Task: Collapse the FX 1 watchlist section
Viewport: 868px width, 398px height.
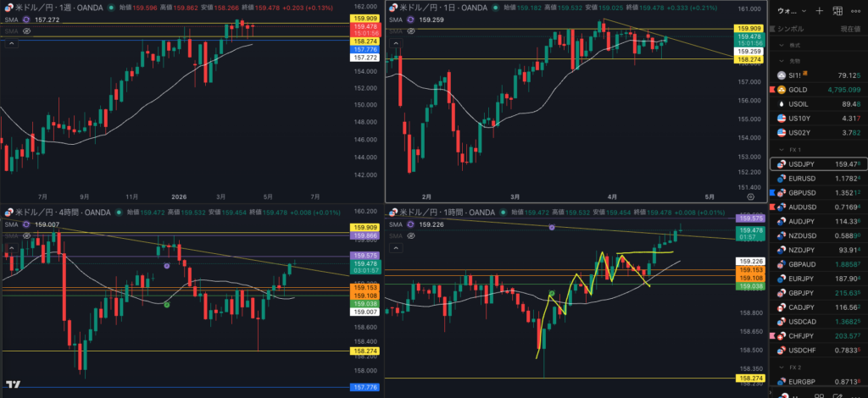Action: coord(782,149)
